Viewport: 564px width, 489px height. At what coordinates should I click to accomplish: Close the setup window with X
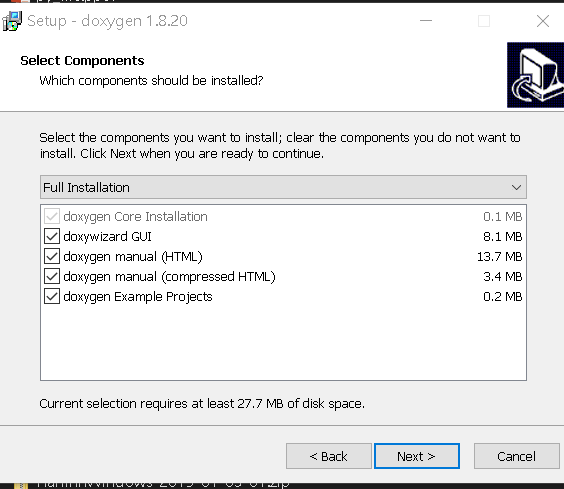[x=543, y=21]
